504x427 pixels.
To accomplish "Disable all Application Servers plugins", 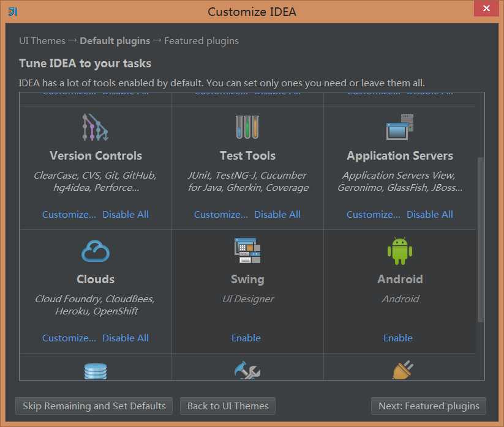I will pos(430,215).
